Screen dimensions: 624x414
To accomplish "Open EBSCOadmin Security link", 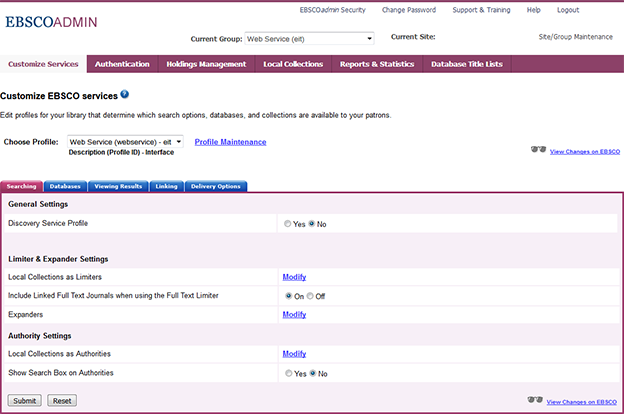I will coord(333,10).
